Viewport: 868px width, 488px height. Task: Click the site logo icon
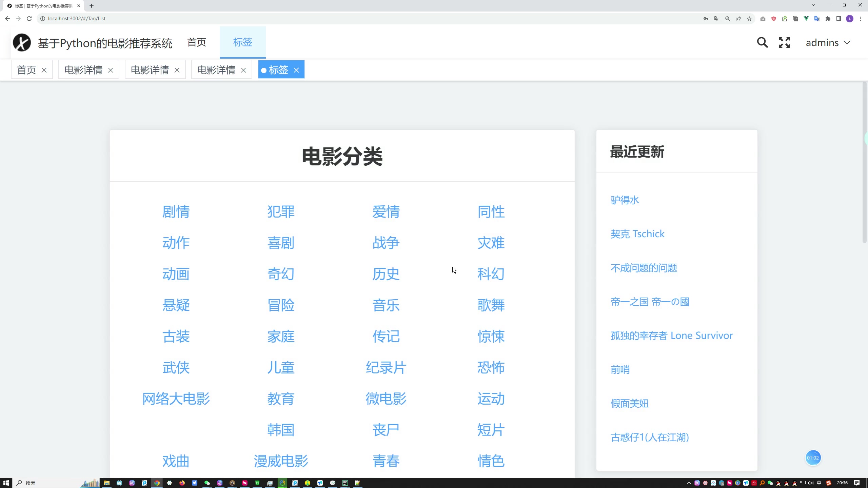pyautogui.click(x=22, y=43)
